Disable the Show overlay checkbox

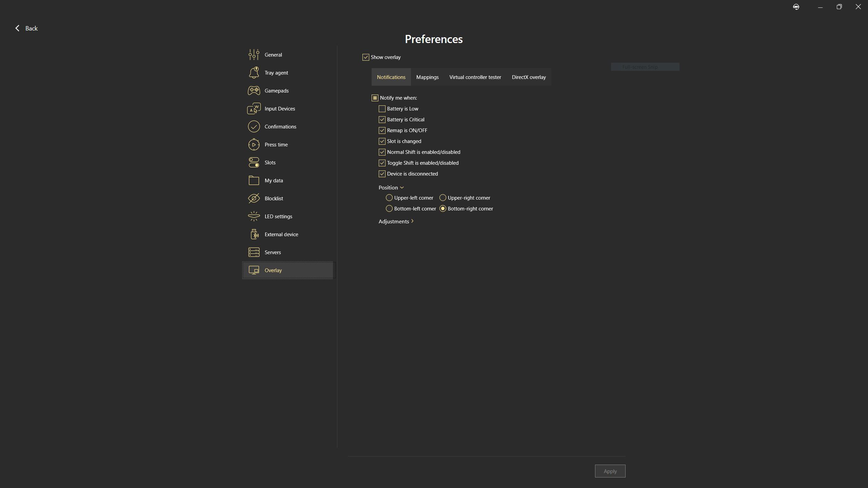(x=366, y=57)
